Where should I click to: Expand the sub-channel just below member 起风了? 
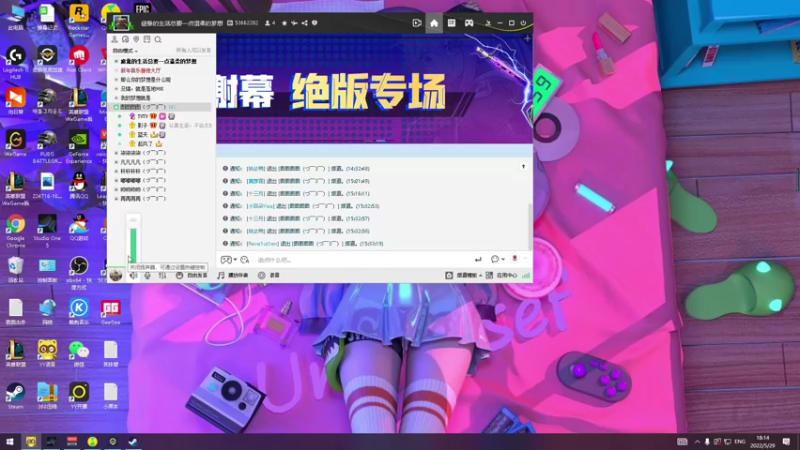tap(116, 153)
